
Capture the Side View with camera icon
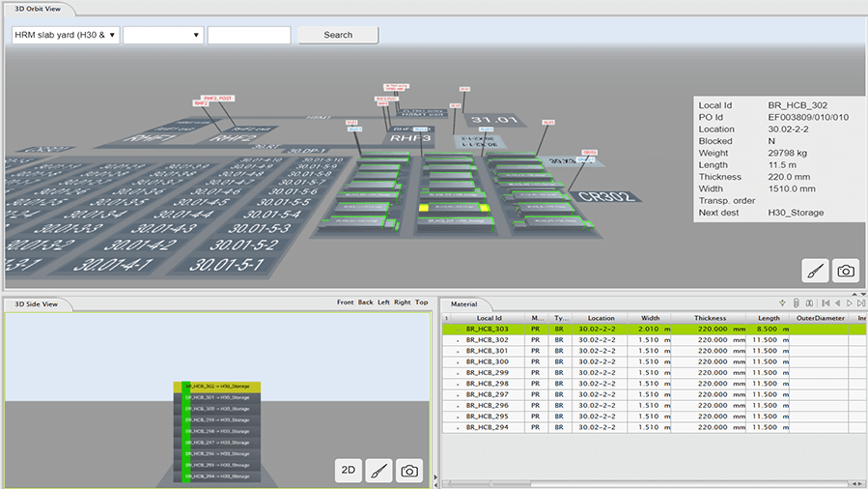pos(410,471)
